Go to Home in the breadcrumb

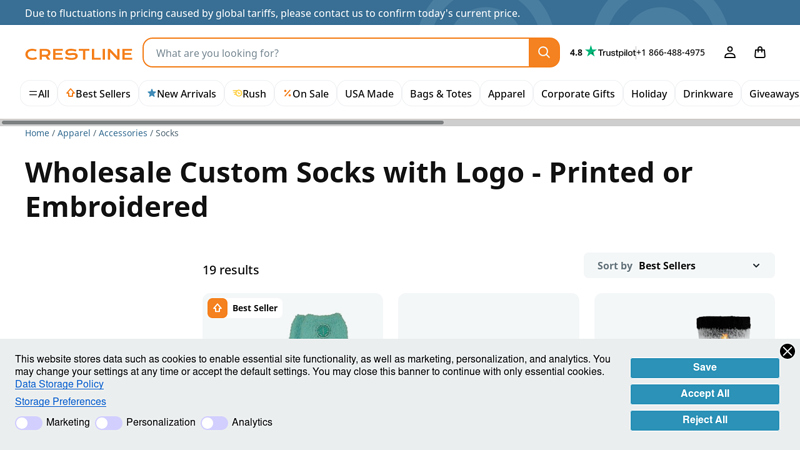[37, 133]
